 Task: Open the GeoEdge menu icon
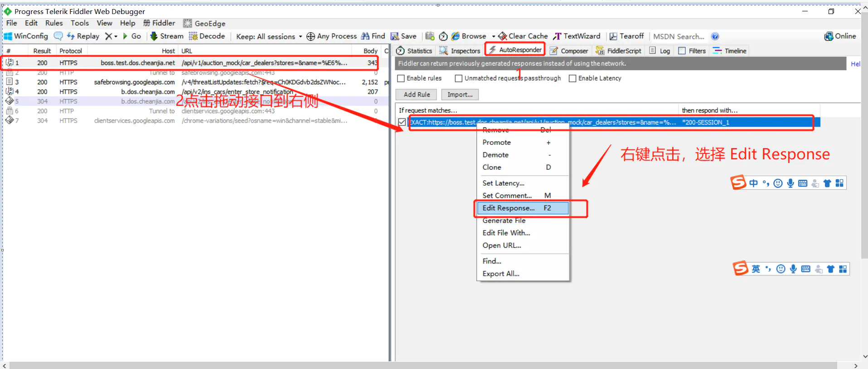tap(187, 23)
